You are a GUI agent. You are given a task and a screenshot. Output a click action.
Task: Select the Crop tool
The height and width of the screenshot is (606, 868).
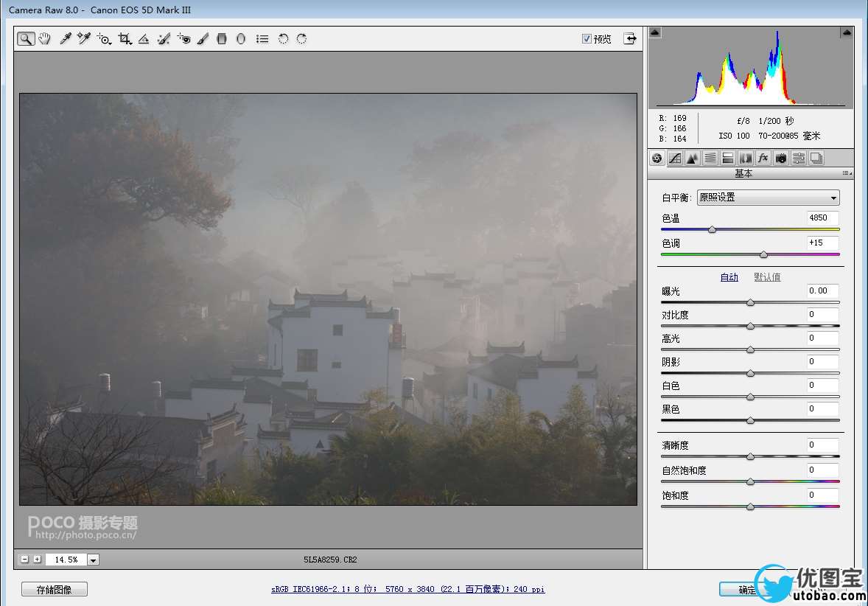coord(125,39)
